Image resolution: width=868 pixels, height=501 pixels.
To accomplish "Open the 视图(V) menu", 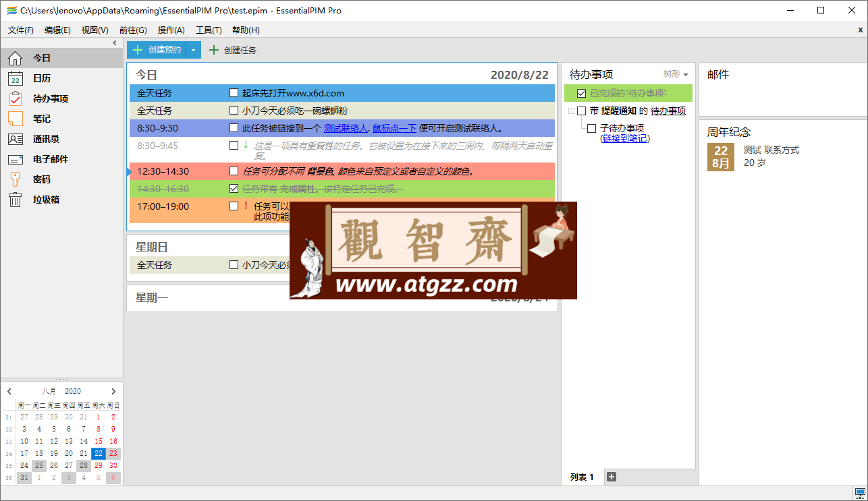I will [x=94, y=30].
